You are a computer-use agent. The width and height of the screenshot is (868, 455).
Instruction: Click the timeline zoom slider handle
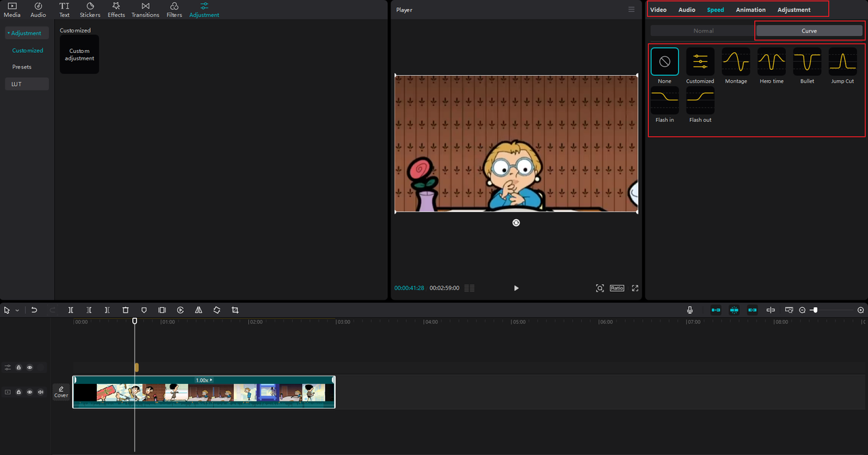tap(815, 310)
